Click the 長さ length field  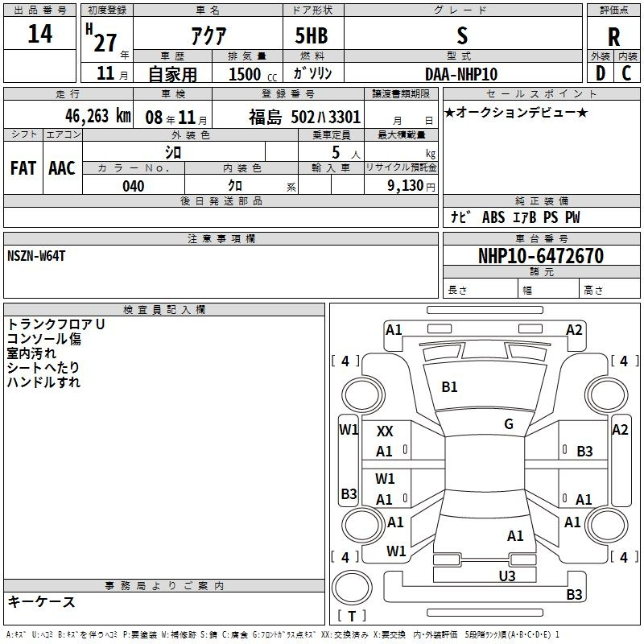click(x=480, y=290)
